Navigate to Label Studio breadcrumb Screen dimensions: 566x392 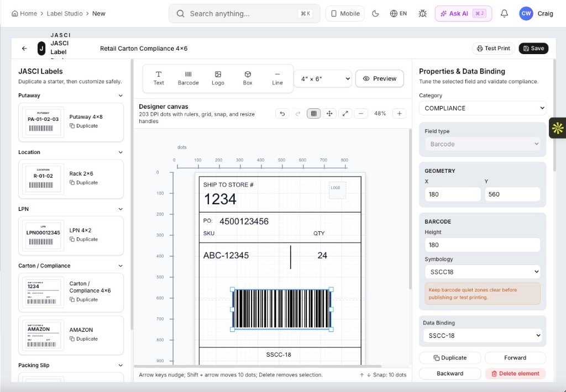tap(65, 14)
